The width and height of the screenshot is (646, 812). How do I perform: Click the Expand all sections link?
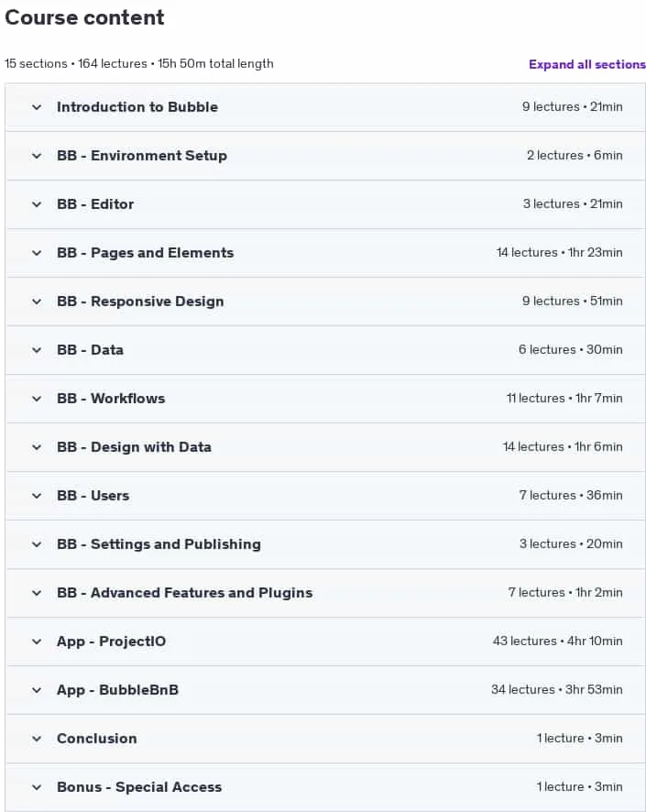coord(587,64)
